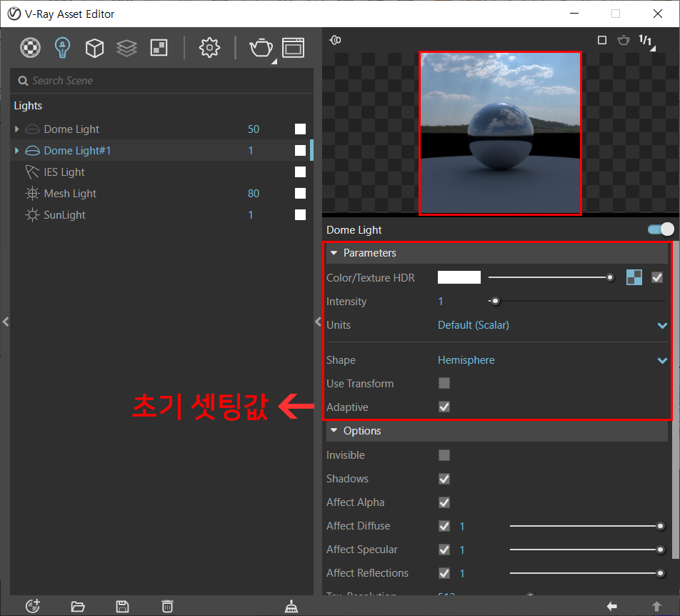Image resolution: width=680 pixels, height=616 pixels.
Task: Click the Affect Diffuse slider
Action: [x=586, y=526]
